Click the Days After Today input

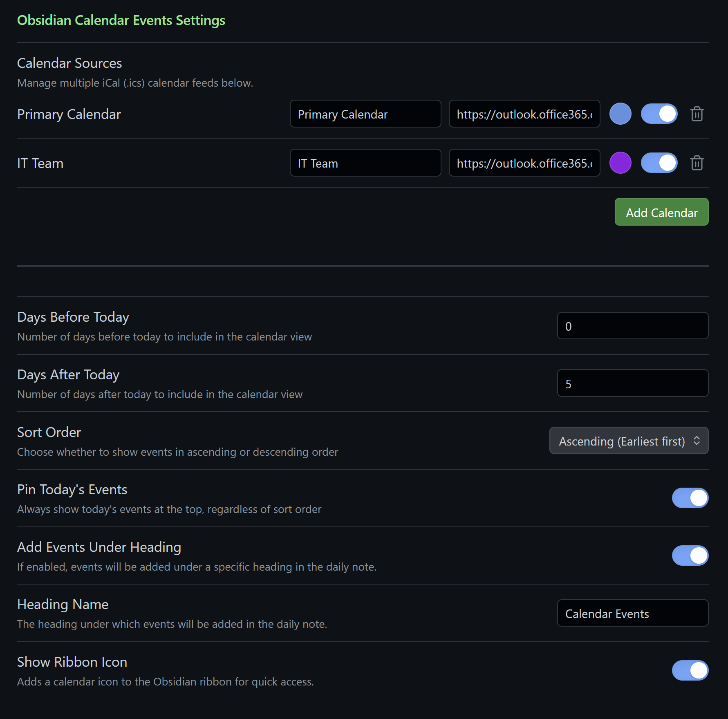tap(632, 383)
